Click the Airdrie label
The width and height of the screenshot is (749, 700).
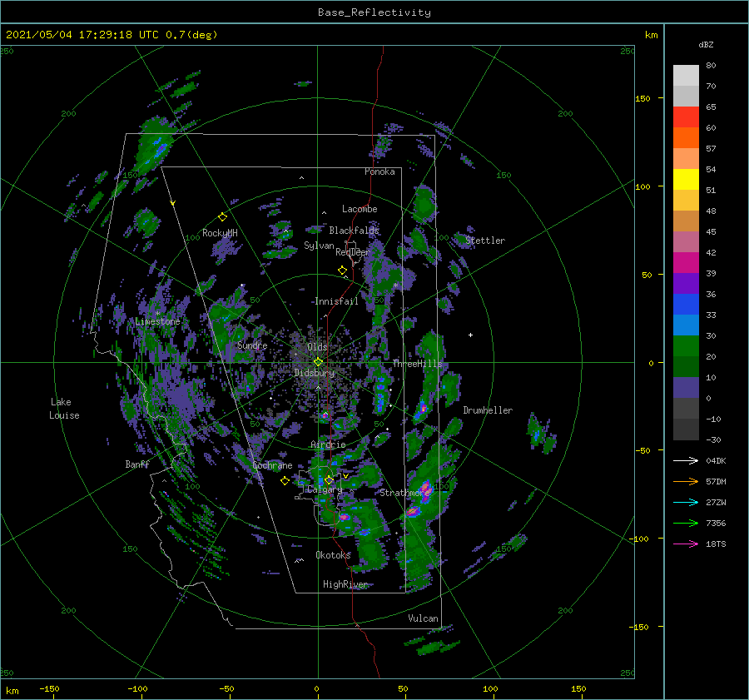328,444
